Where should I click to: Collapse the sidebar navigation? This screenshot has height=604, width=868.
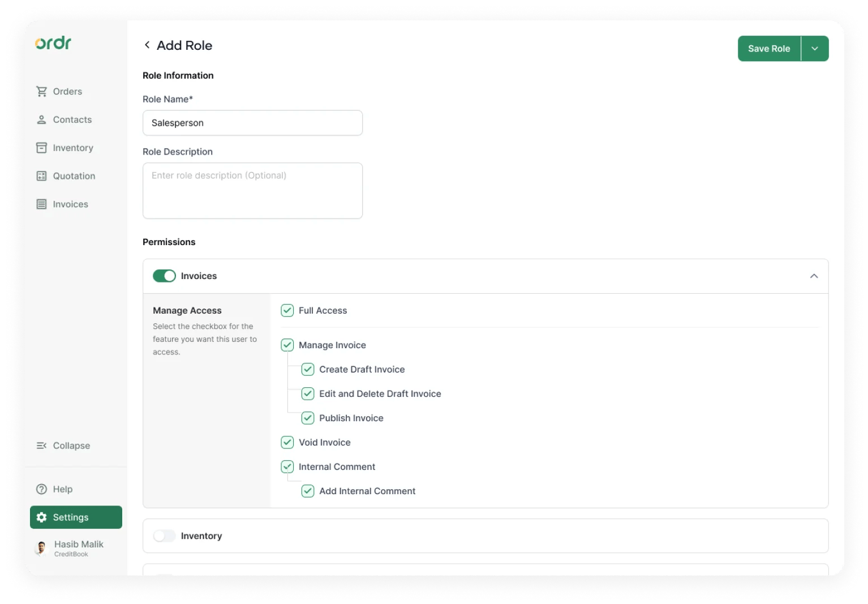pos(63,446)
